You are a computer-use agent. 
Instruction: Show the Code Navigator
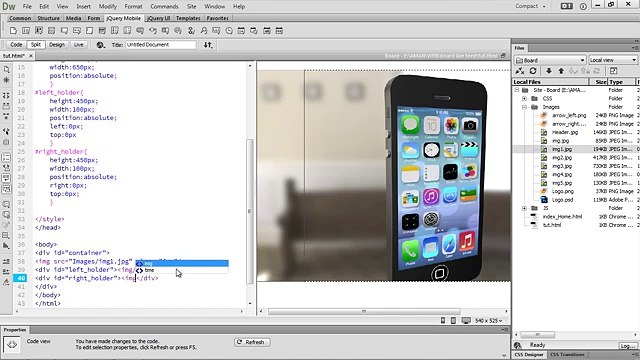coord(6,80)
